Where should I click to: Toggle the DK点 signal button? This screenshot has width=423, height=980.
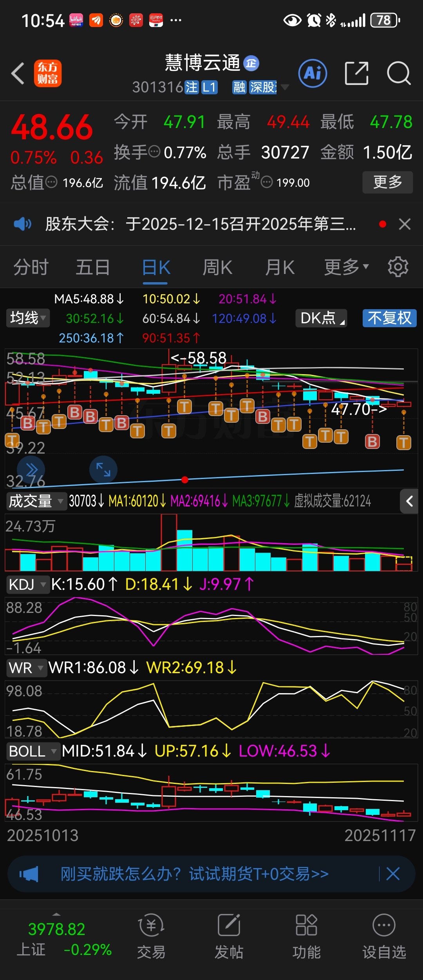pos(321,318)
